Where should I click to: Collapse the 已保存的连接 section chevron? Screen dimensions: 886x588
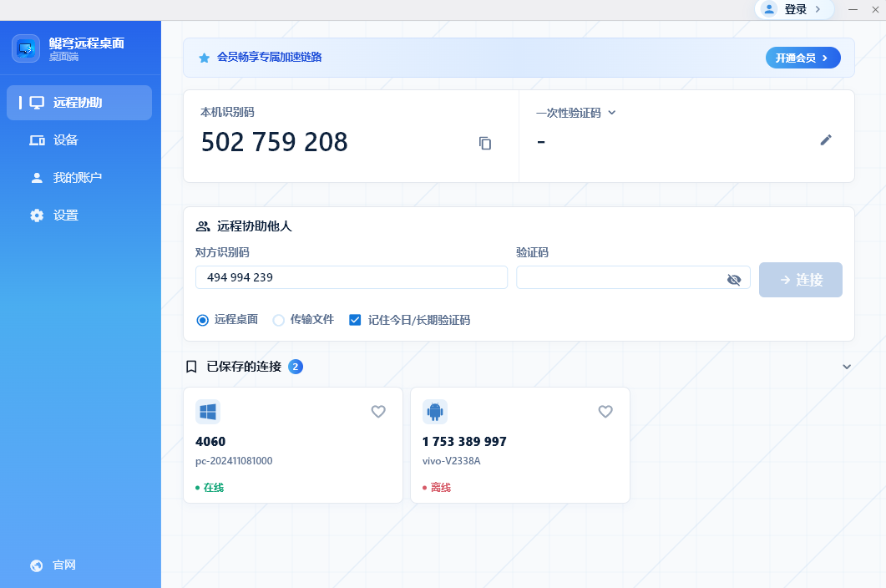click(x=847, y=367)
